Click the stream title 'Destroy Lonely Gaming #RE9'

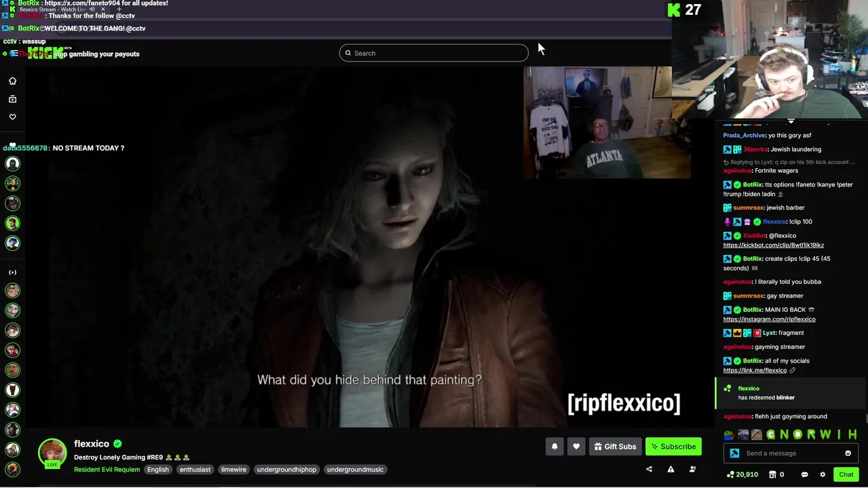pyautogui.click(x=118, y=457)
